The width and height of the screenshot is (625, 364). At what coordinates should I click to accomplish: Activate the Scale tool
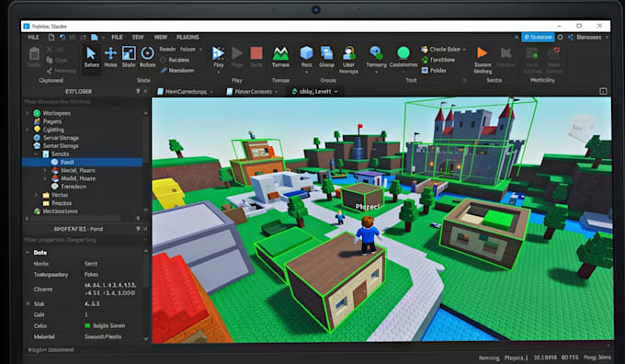pos(129,57)
